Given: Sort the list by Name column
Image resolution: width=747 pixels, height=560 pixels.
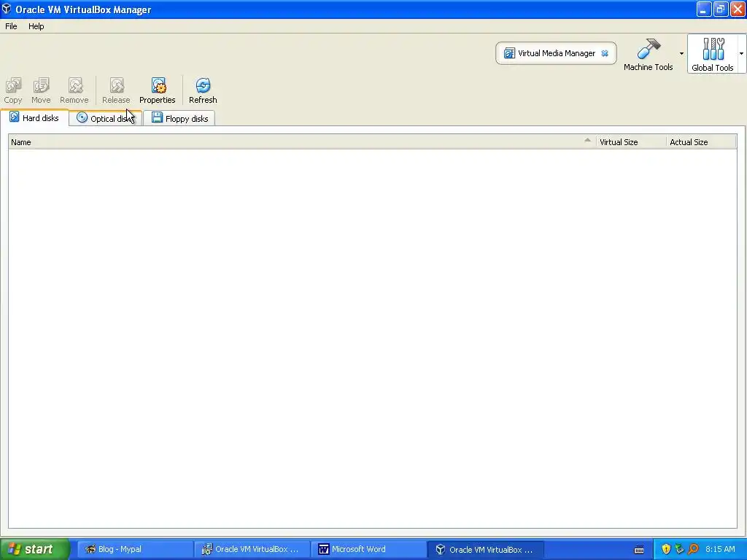Looking at the screenshot, I should (301, 142).
